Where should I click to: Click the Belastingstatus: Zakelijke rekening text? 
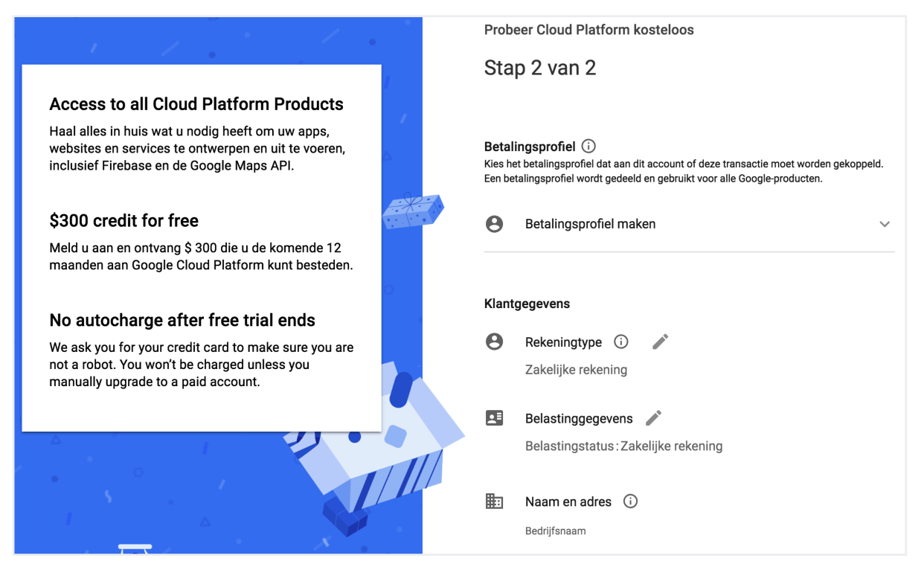623,446
